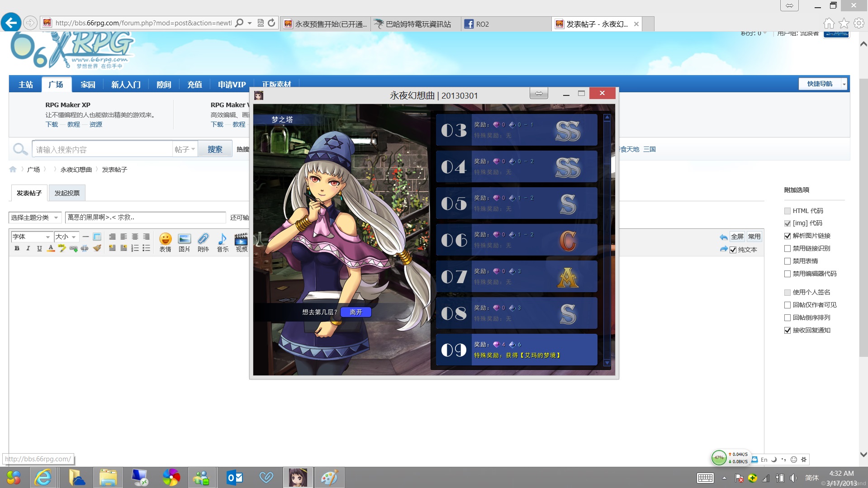Viewport: 868px width, 488px height.
Task: Align text right in the editor
Action: pos(146,237)
